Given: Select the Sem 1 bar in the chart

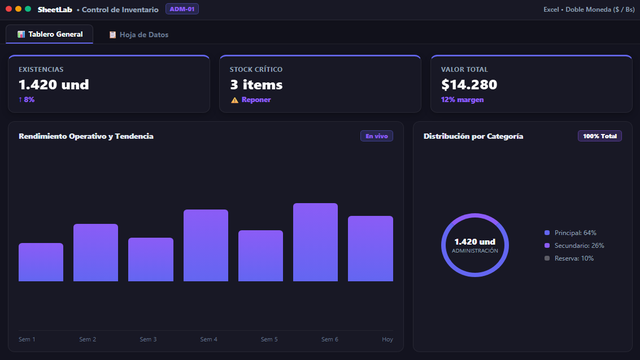Looking at the screenshot, I should coord(41,262).
